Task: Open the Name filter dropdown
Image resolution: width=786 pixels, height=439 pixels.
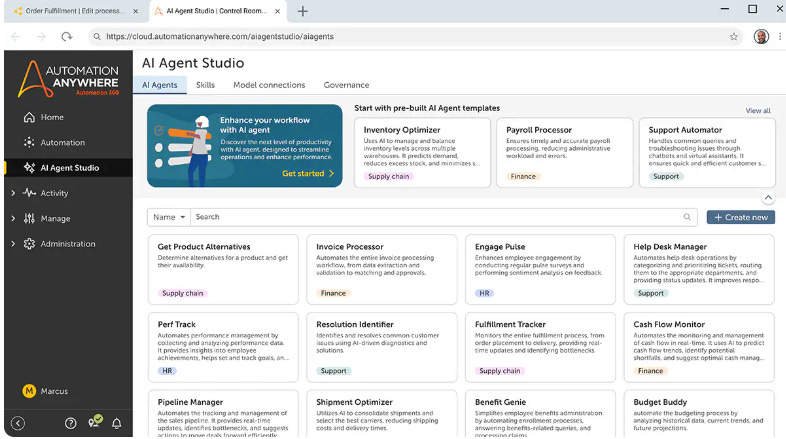Action: point(169,217)
